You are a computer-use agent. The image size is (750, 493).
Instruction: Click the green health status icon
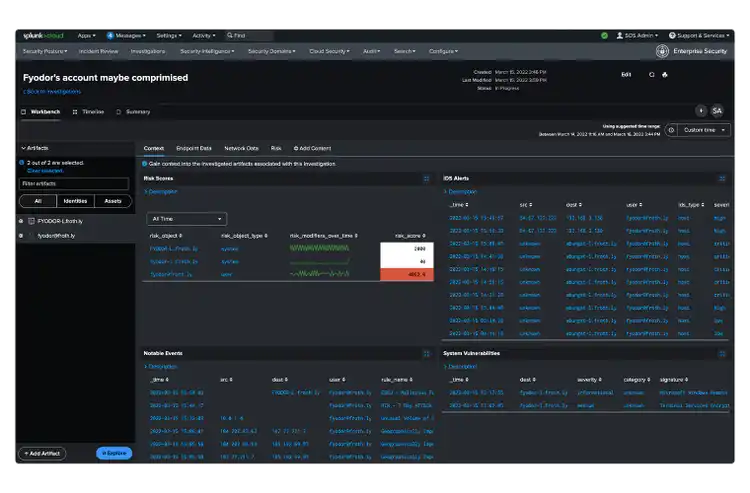604,35
